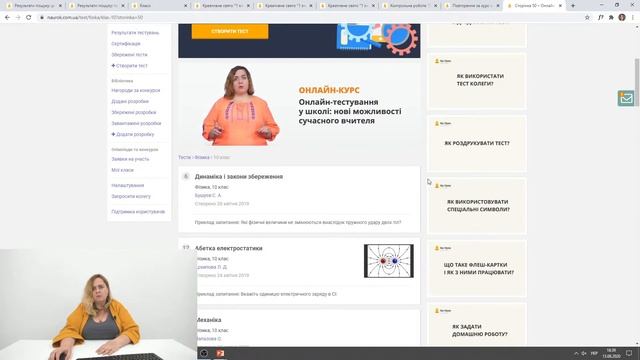Viewport: 640px width, 360px height.
Task: Open test 'Абетка електростатики'
Action: [x=229, y=248]
